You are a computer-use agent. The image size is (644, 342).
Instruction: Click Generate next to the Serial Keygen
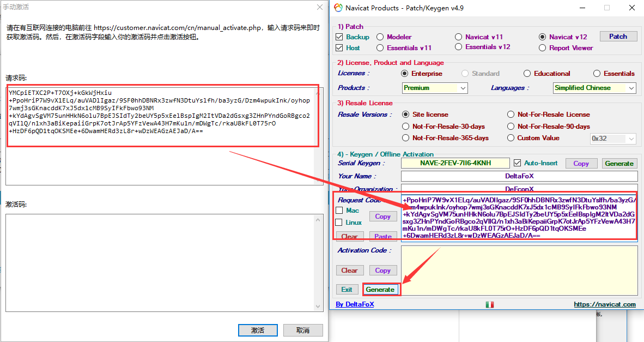pos(619,163)
